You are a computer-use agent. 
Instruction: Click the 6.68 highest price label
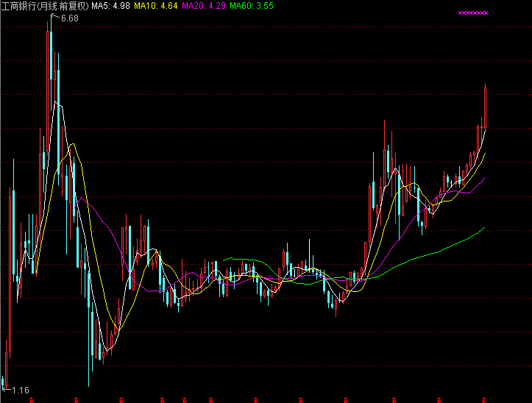coord(69,18)
